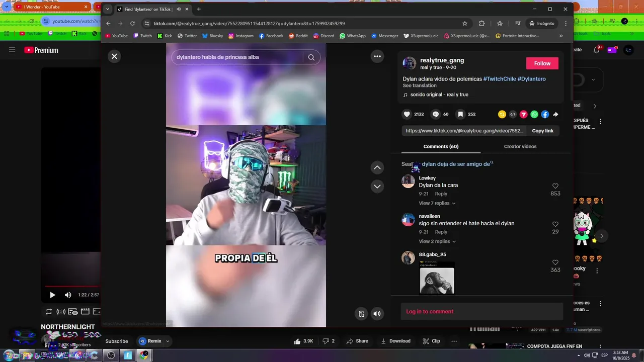Open the tab search dropdown in Chrome
Image resolution: width=644 pixels, height=362 pixels.
107,9
